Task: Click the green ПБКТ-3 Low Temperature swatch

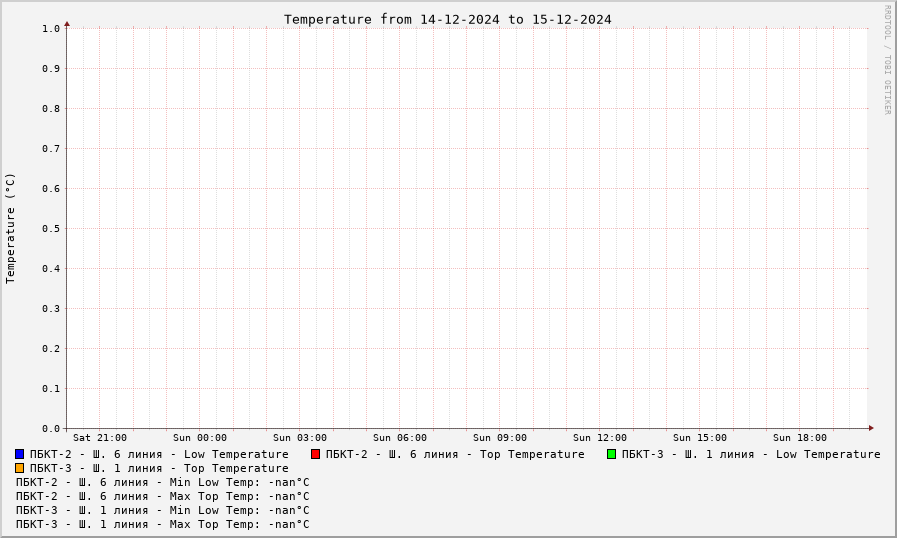Action: click(x=612, y=454)
